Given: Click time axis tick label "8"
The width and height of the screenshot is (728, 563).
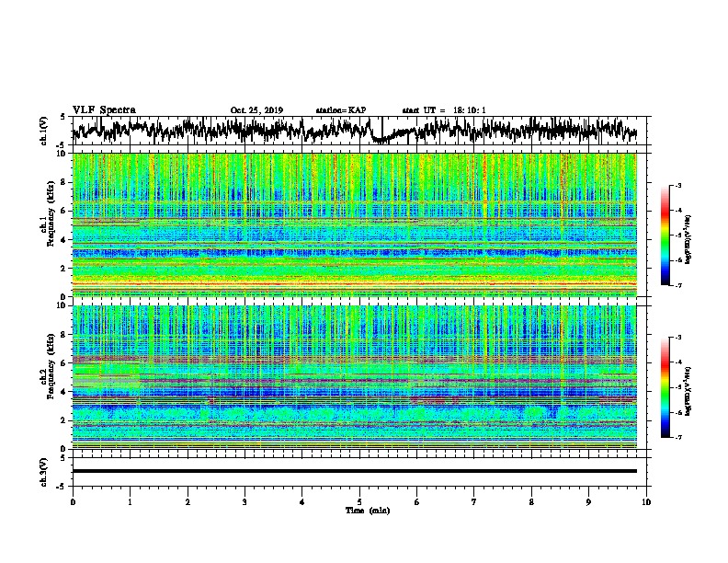Looking at the screenshot, I should (531, 502).
